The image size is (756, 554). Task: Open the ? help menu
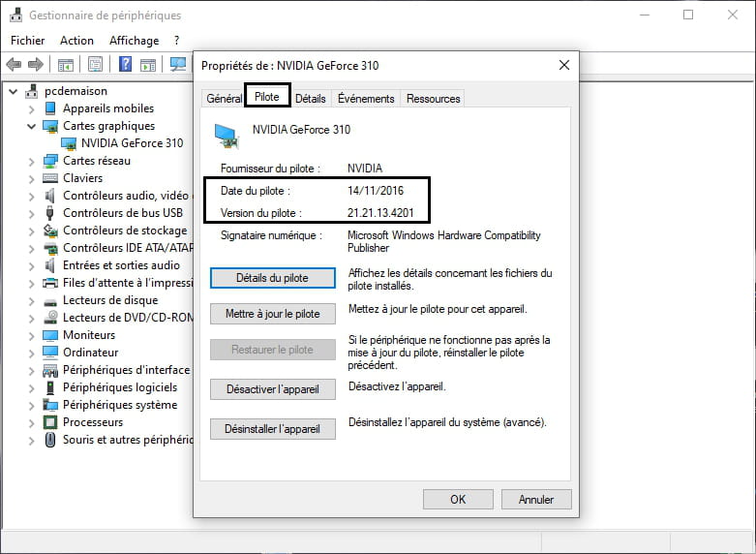tap(176, 41)
